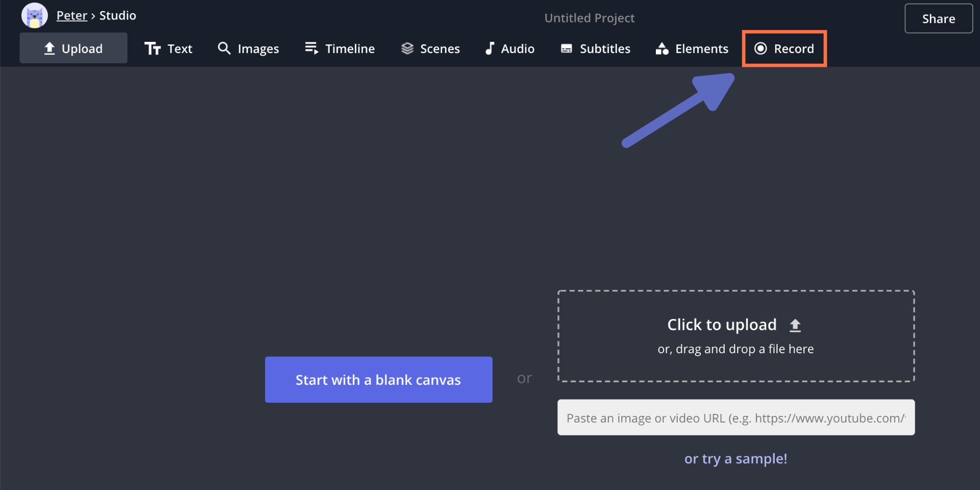The height and width of the screenshot is (490, 980).
Task: Open the Peter workspace link
Action: click(71, 15)
